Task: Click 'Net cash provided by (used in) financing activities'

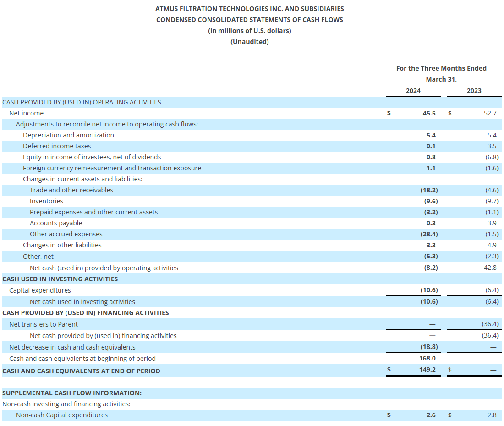Action: pos(103,336)
